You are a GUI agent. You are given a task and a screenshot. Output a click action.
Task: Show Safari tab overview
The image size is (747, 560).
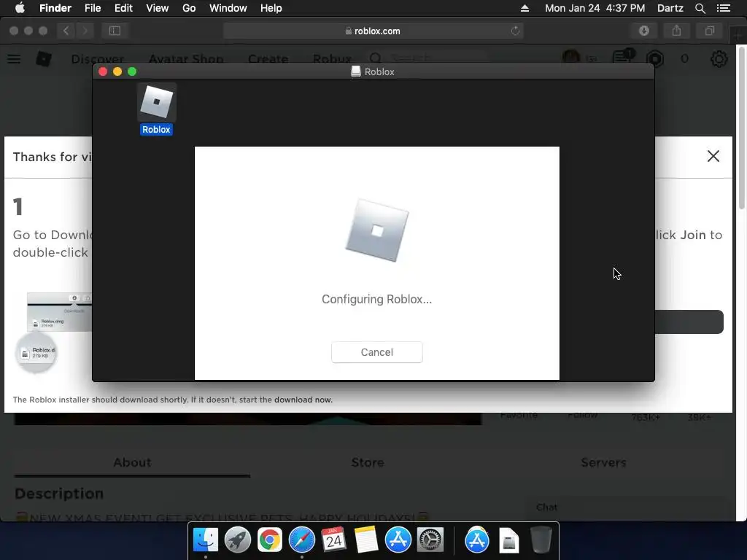709,31
